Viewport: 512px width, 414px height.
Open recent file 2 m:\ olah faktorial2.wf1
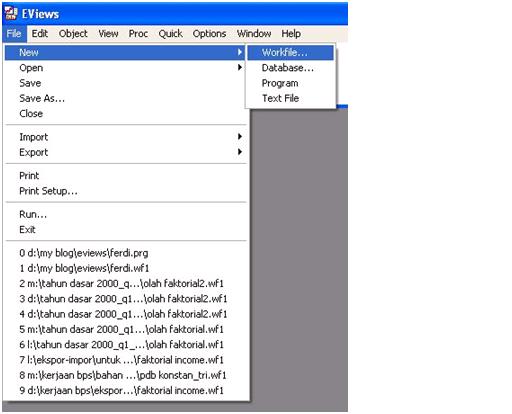point(125,284)
